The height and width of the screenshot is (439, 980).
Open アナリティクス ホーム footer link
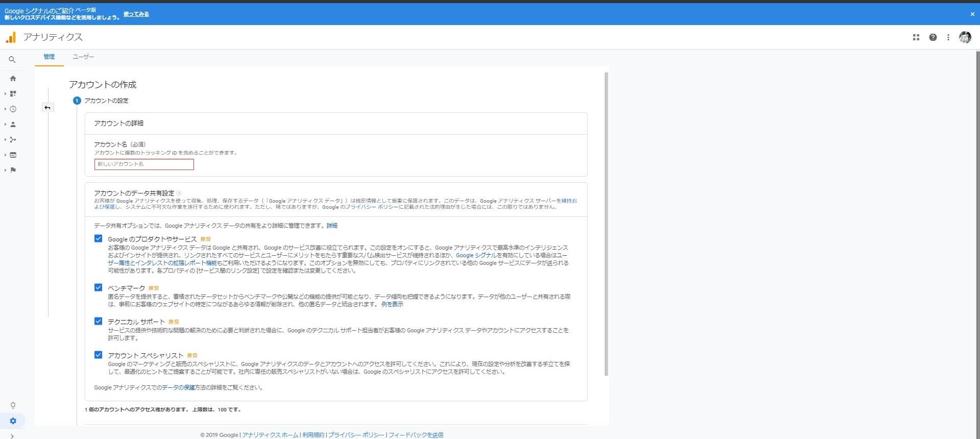[x=270, y=435]
